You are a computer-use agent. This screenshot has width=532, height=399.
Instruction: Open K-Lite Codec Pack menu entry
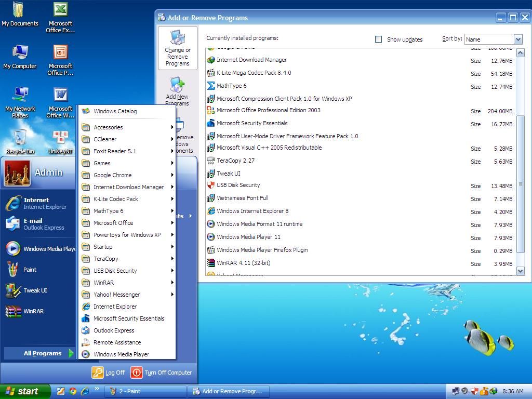(x=127, y=199)
